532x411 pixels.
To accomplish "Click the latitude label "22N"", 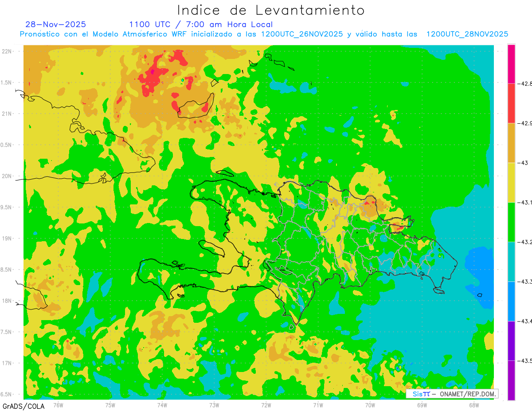I will click(x=7, y=51).
